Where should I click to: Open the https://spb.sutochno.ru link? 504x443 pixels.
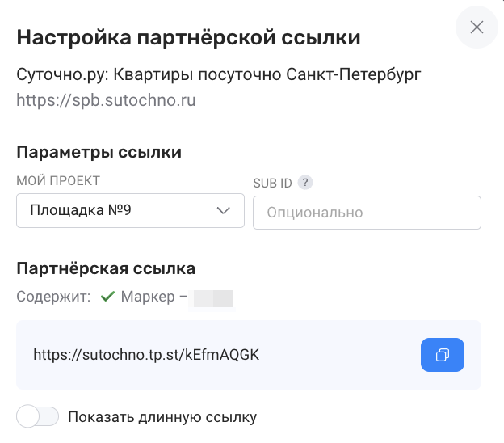106,100
